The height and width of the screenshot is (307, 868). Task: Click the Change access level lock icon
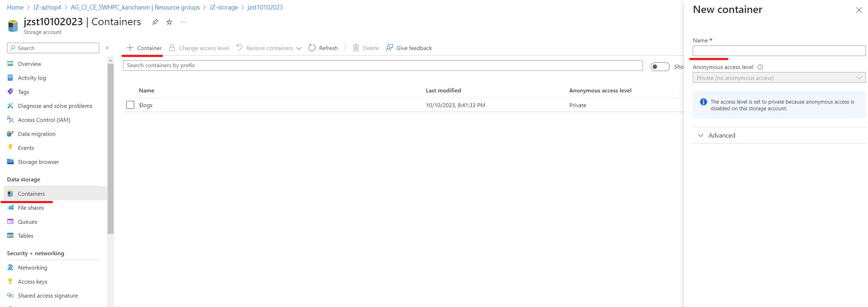pos(172,48)
